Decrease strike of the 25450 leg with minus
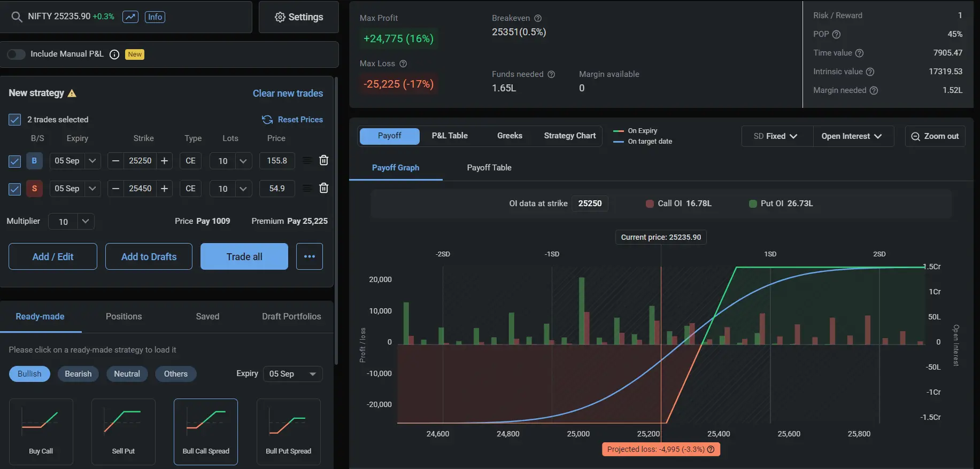This screenshot has width=980, height=469. (115, 189)
